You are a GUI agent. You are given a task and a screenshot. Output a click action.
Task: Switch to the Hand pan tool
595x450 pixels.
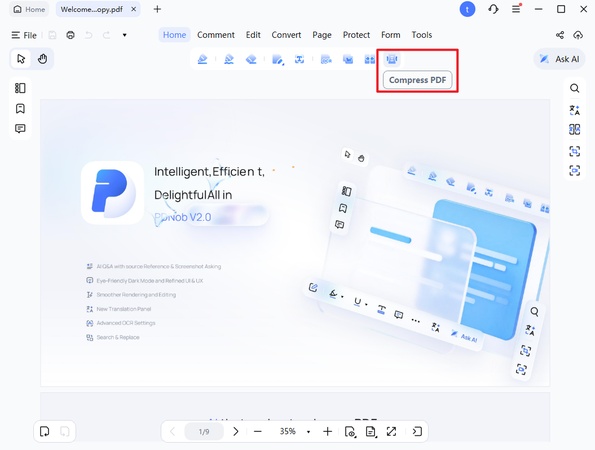(42, 59)
